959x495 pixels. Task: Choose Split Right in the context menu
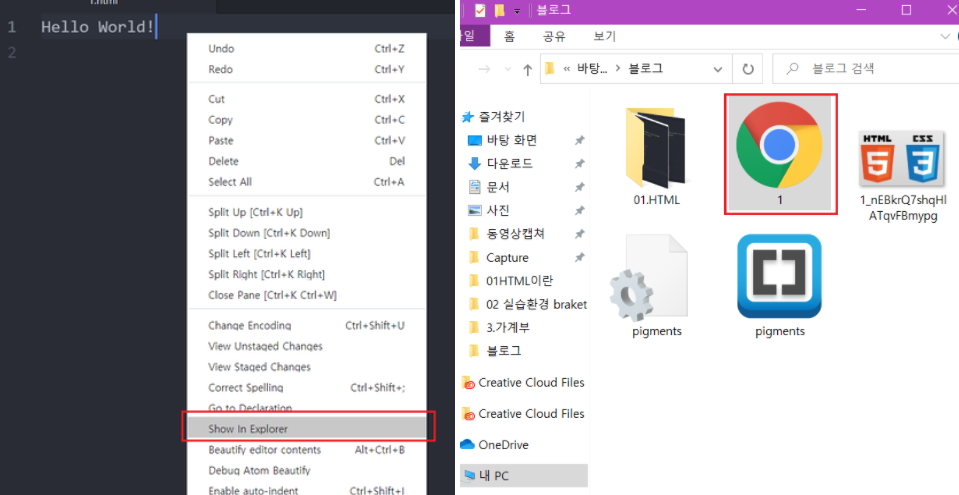(306, 275)
